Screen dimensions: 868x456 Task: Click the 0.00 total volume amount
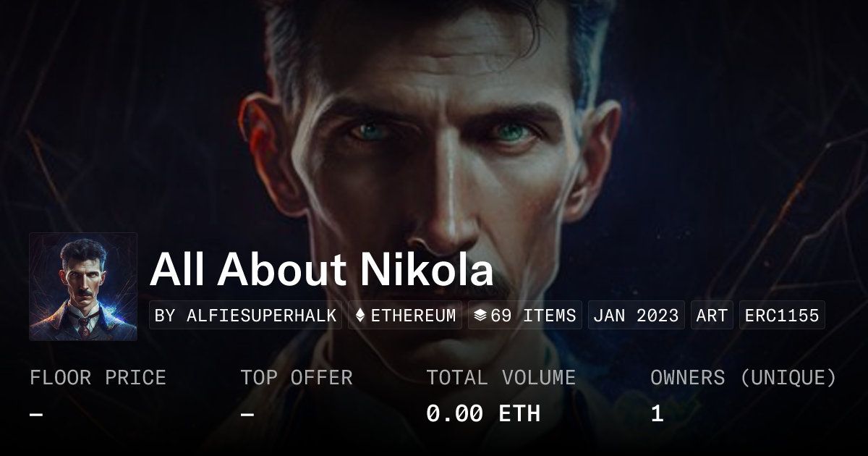[455, 414]
